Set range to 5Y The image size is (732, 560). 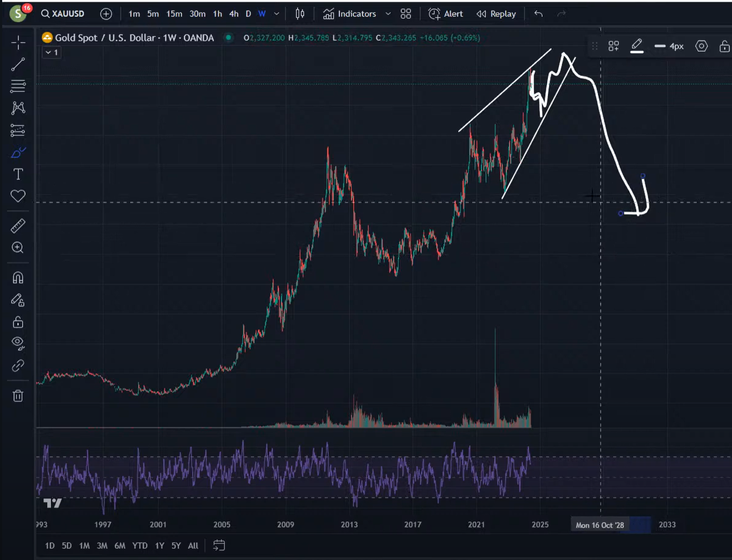(176, 546)
